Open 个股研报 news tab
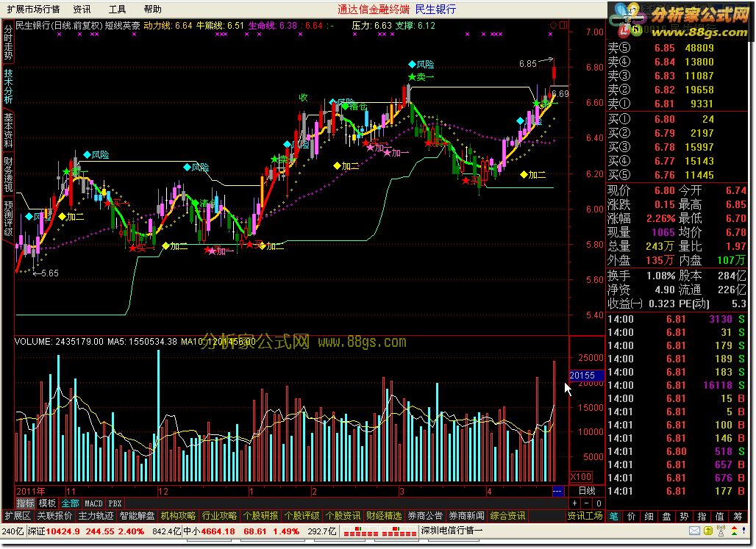The height and width of the screenshot is (549, 756). [260, 516]
